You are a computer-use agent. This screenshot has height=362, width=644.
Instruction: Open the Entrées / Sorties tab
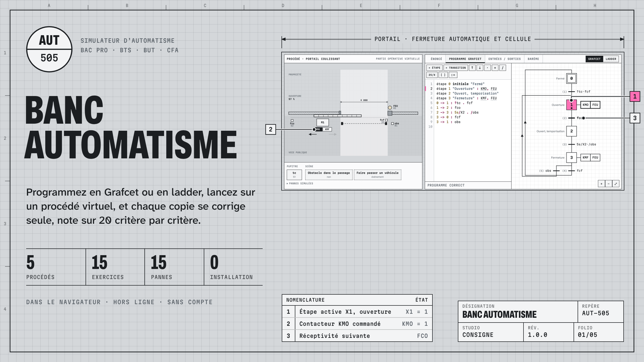click(504, 59)
